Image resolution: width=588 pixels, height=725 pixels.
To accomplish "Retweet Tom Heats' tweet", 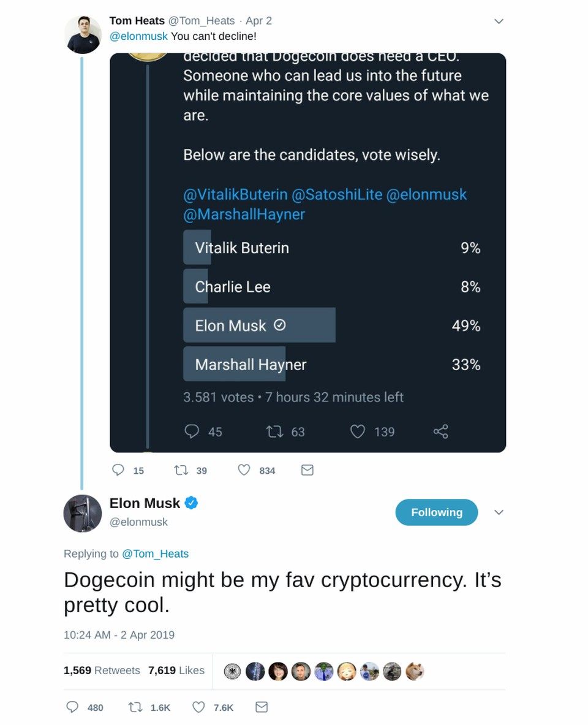I will click(x=181, y=470).
